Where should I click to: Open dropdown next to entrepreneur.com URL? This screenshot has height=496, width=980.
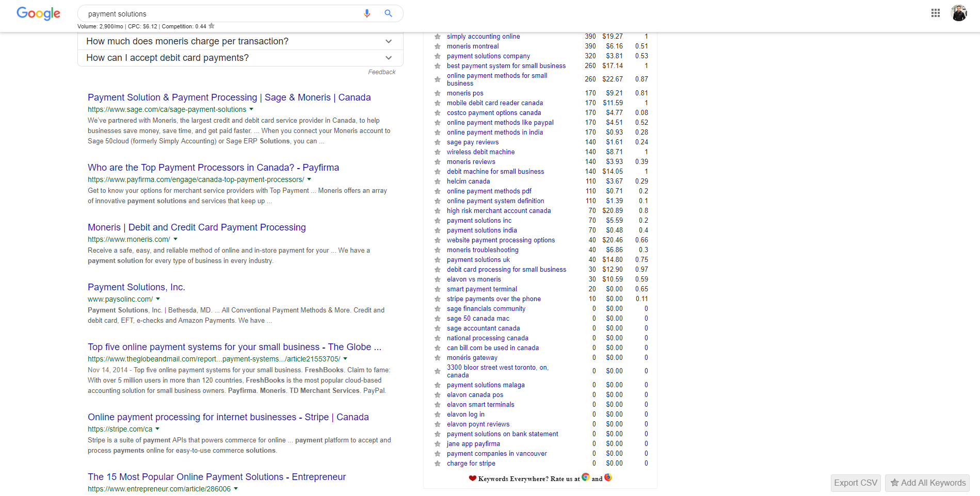pyautogui.click(x=236, y=489)
